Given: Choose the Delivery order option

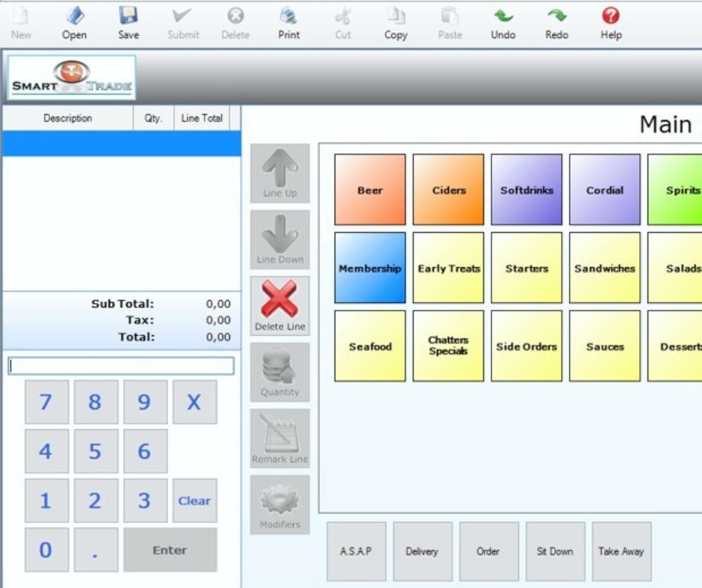Looking at the screenshot, I should click(x=423, y=551).
